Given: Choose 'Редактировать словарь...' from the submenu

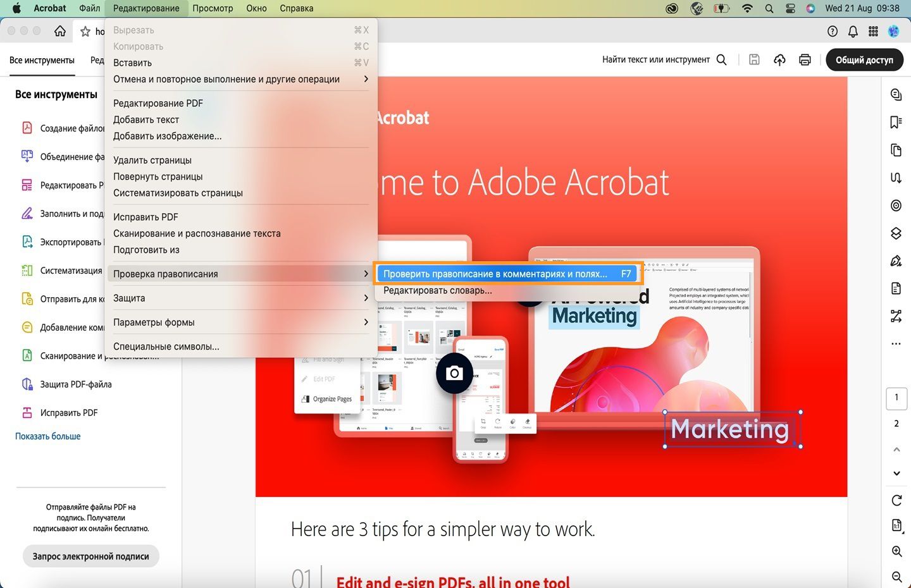Looking at the screenshot, I should [507, 290].
